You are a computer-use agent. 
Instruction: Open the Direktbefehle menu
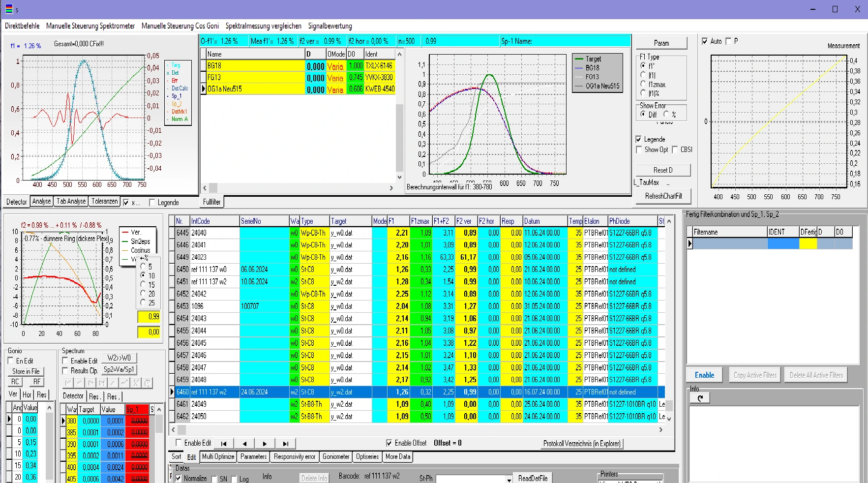(x=22, y=26)
